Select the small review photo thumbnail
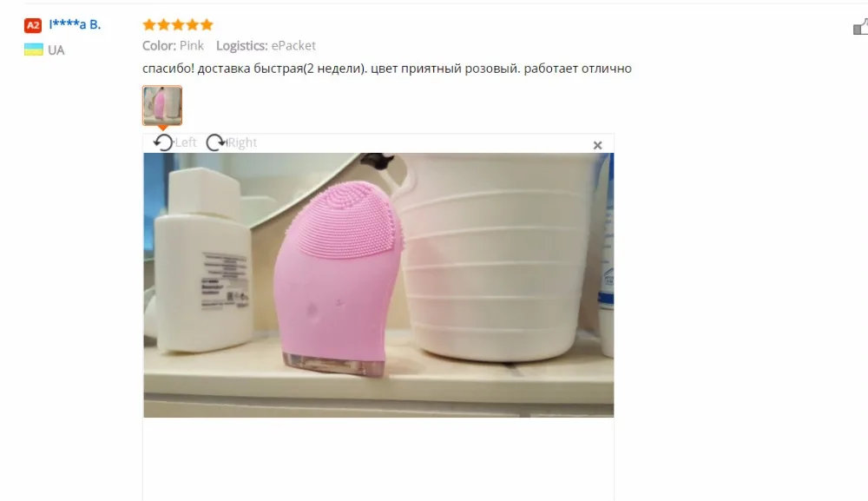868x501 pixels. 162,105
